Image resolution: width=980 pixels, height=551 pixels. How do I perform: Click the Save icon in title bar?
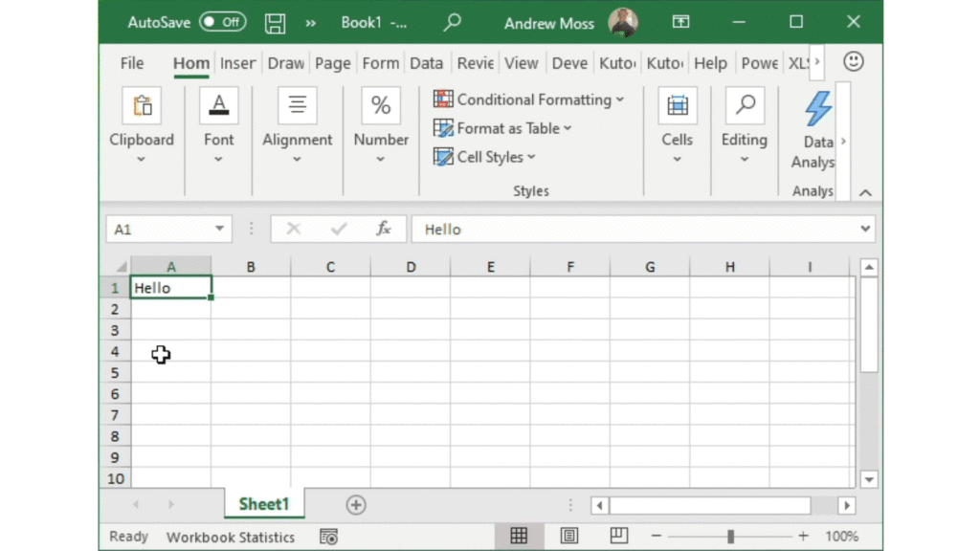point(276,22)
